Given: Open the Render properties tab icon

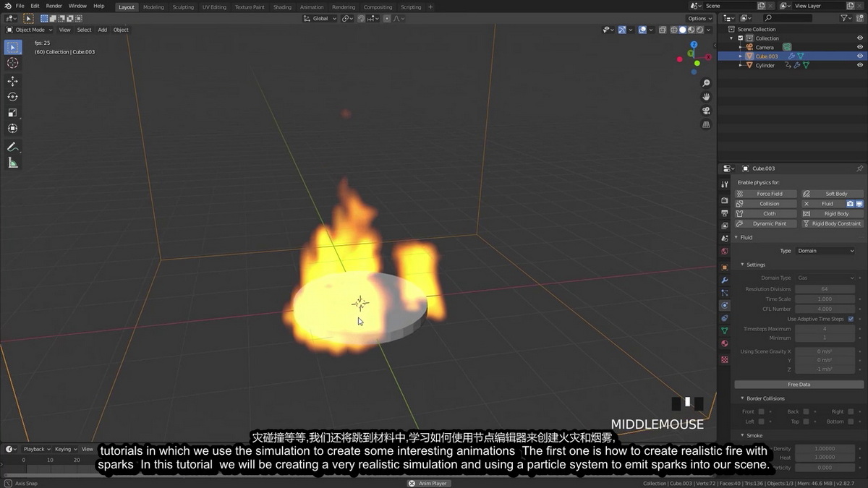Looking at the screenshot, I should click(x=724, y=200).
